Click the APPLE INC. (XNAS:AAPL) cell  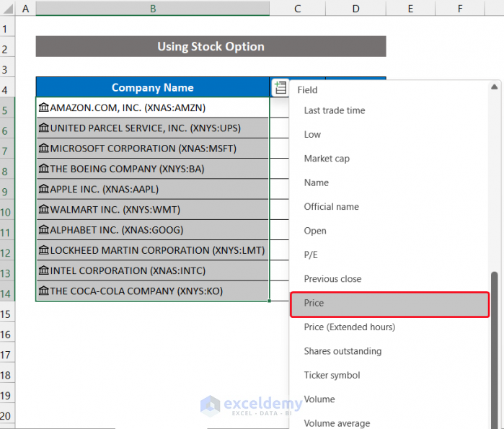(x=153, y=189)
